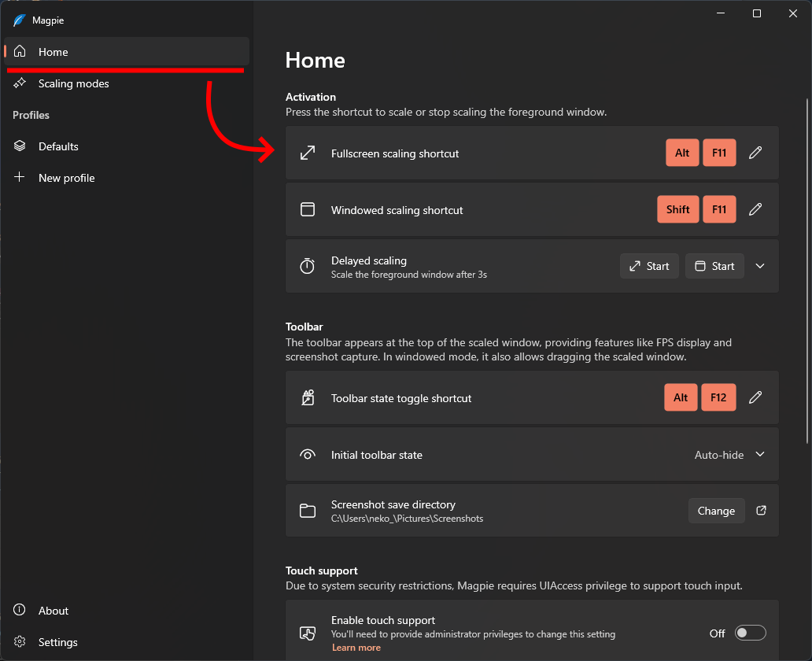Open the Initial toolbar state dropdown
The width and height of the screenshot is (812, 661).
(x=729, y=455)
